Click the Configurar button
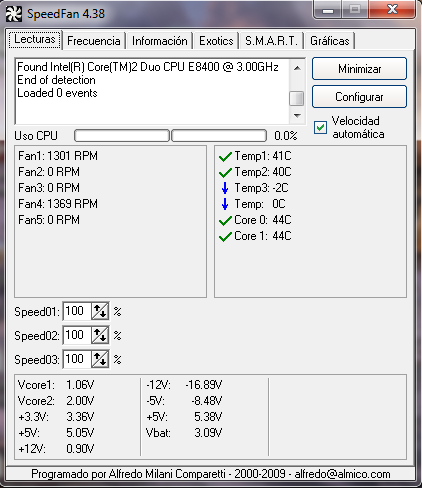 click(359, 97)
